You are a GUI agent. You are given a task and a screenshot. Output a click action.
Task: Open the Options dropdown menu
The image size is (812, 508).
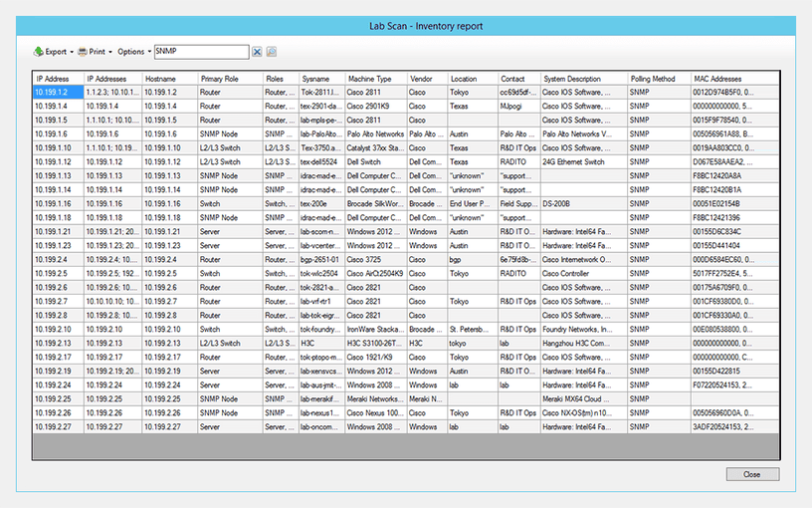pos(134,52)
